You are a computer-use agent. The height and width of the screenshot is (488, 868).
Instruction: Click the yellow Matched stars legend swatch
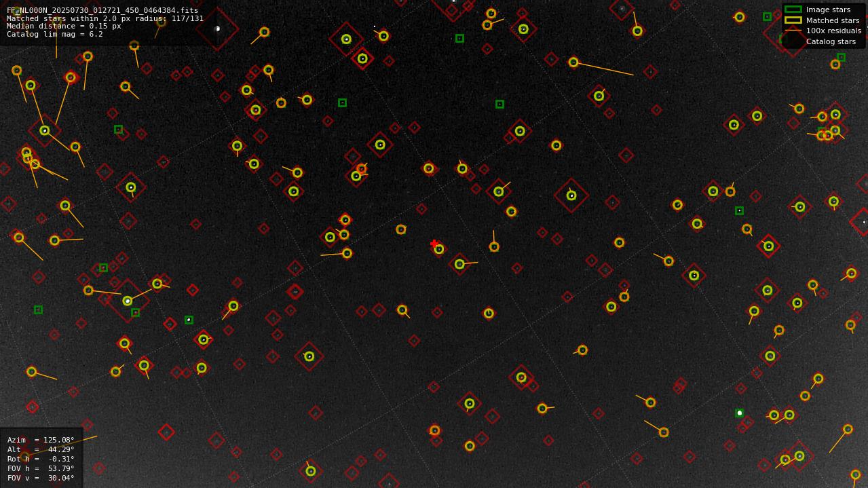(793, 20)
